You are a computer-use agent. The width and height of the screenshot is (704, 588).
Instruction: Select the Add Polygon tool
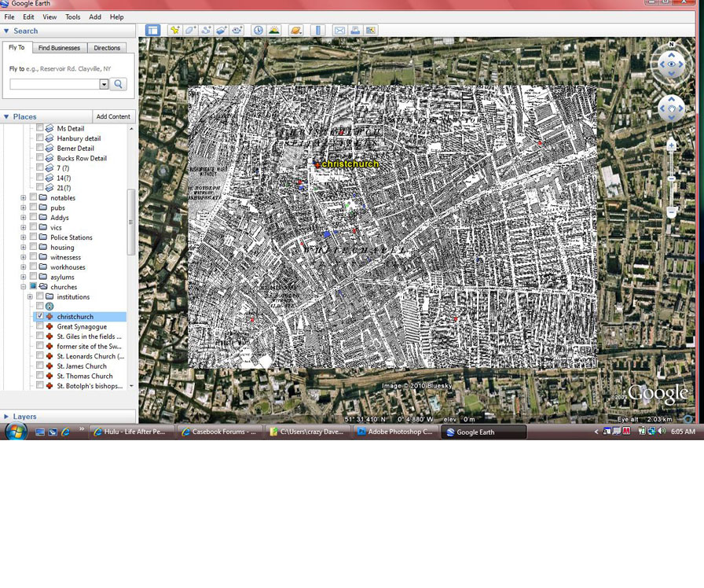point(190,31)
